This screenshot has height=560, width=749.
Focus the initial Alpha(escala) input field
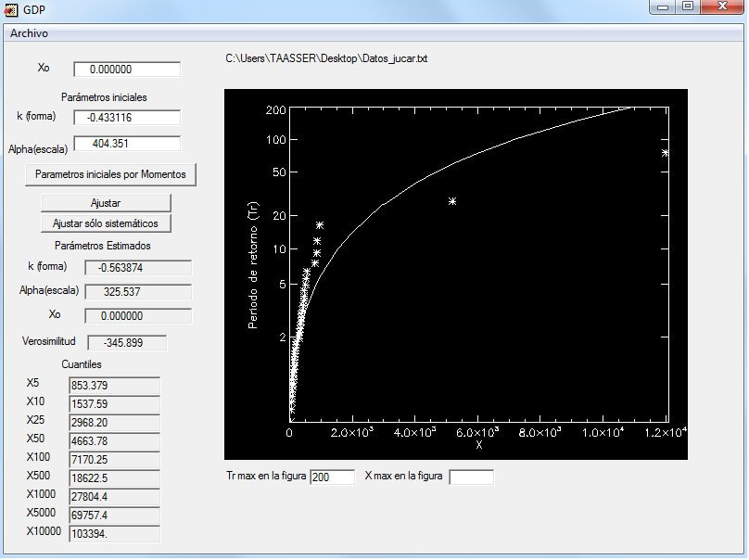click(x=126, y=144)
